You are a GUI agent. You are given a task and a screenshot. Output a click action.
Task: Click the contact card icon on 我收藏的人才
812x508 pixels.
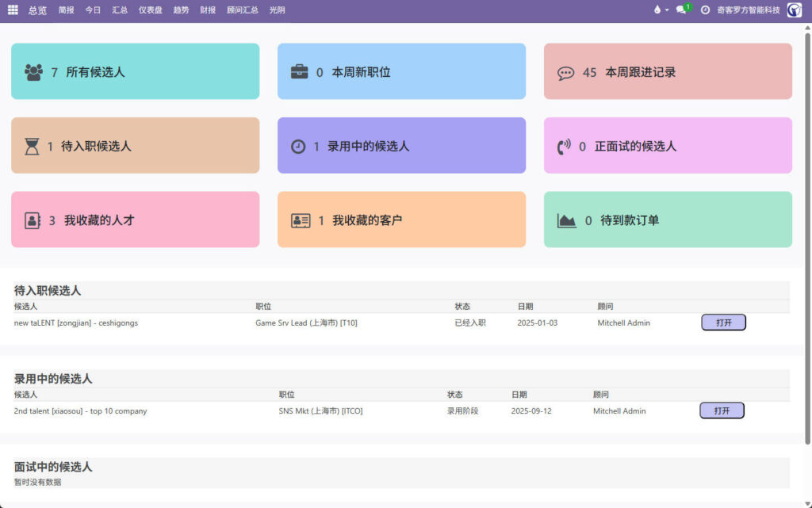click(32, 219)
